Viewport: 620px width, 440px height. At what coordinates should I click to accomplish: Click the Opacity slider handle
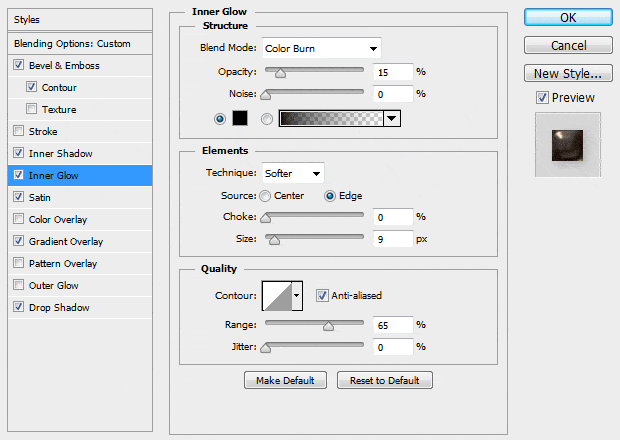280,73
